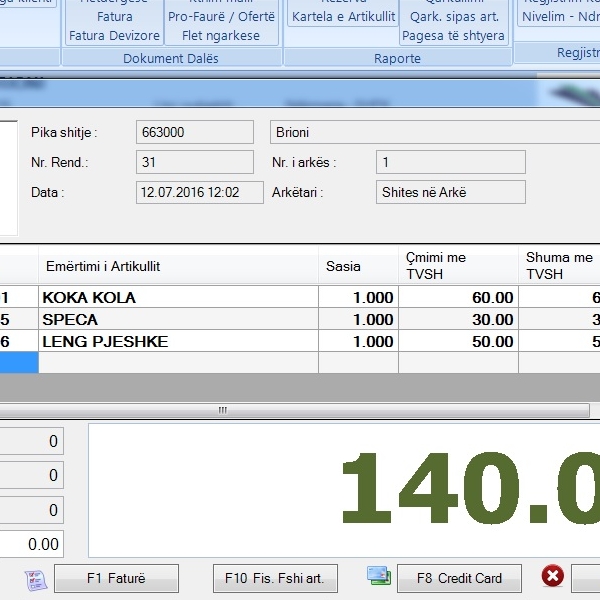Open Kartela e Artikullit report
This screenshot has width=600, height=600.
(343, 17)
